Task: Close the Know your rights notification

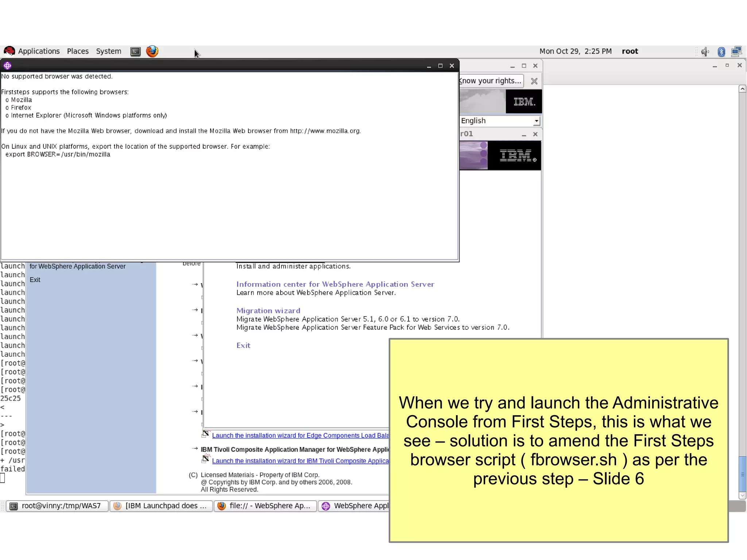Action: (534, 81)
